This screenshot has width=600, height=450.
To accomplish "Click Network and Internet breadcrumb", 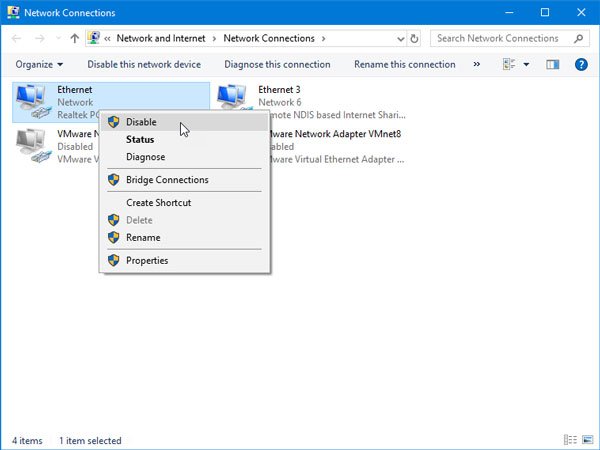I will (x=161, y=38).
